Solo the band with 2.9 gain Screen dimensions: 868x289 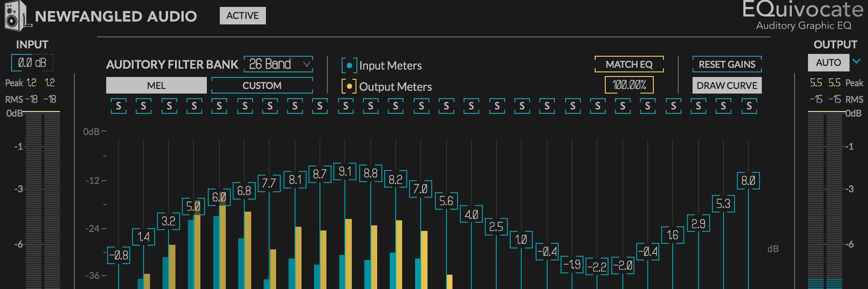699,106
